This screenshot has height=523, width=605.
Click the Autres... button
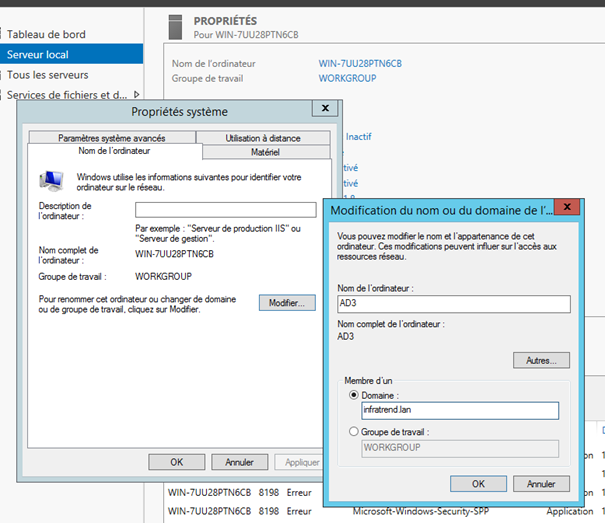pos(541,360)
